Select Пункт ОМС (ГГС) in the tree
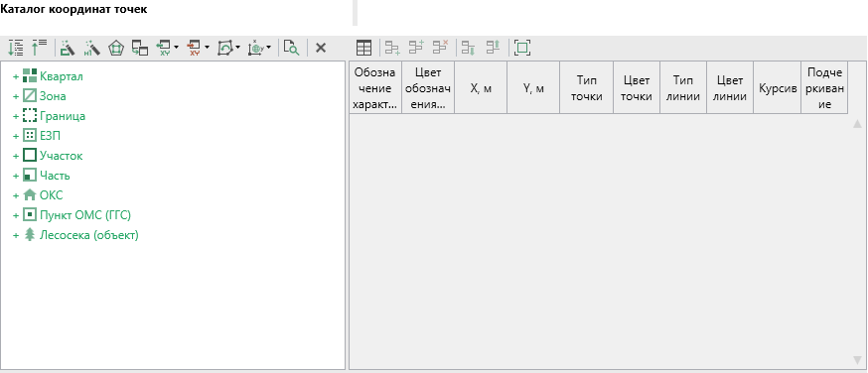 coord(85,215)
